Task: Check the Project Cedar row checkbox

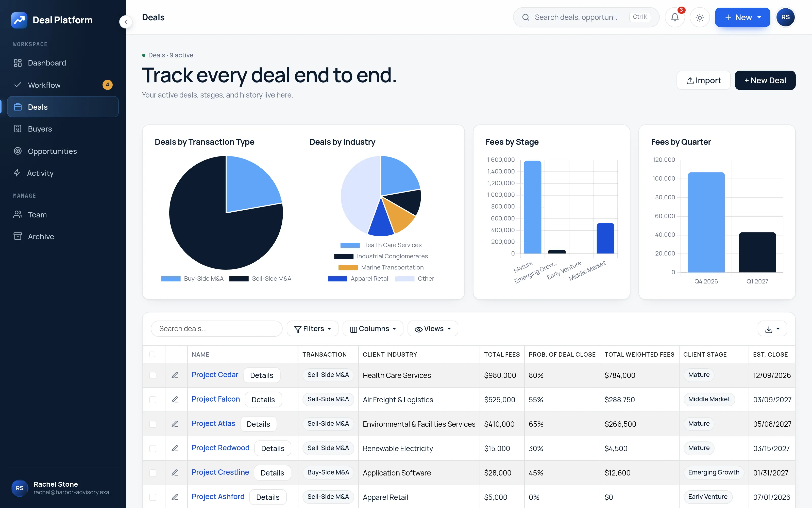Action: [153, 375]
